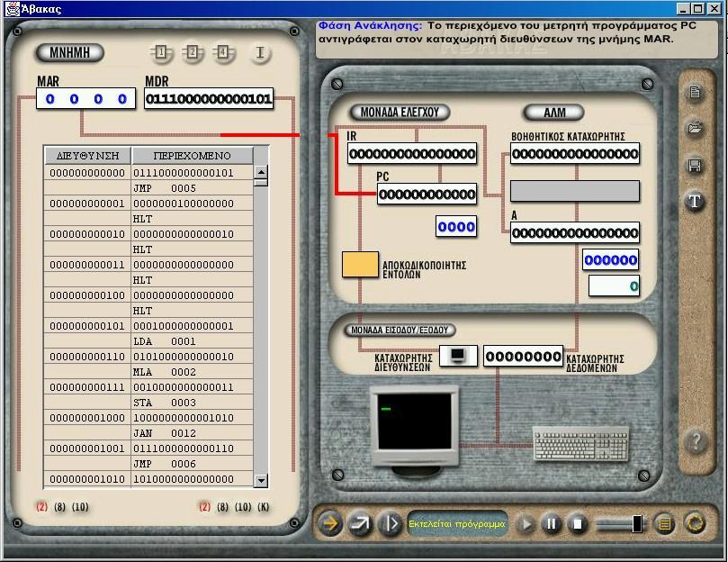Click the circular reset arrows icon
The image size is (728, 562).
(x=695, y=524)
